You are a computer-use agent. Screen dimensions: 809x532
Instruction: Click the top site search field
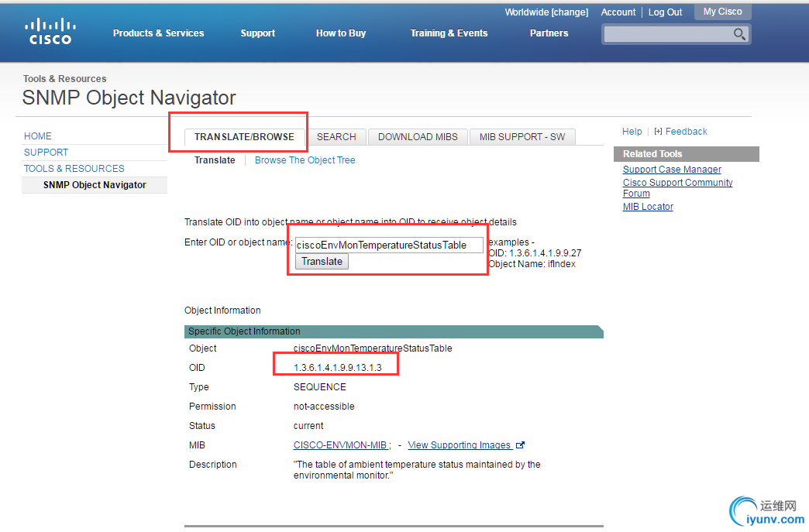point(668,35)
